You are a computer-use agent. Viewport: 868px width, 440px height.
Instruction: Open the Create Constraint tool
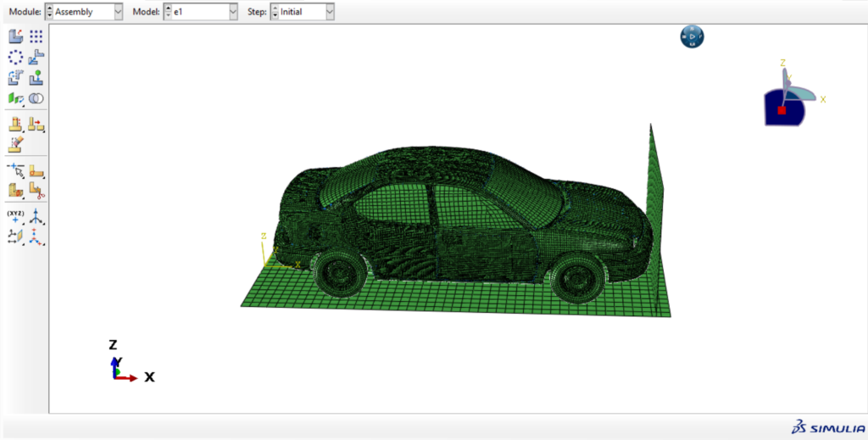tap(16, 98)
